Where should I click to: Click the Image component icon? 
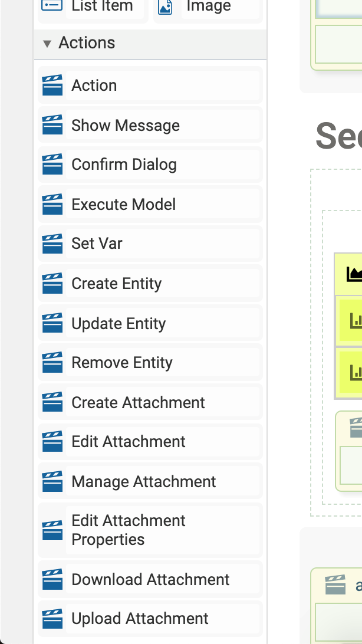(x=166, y=6)
